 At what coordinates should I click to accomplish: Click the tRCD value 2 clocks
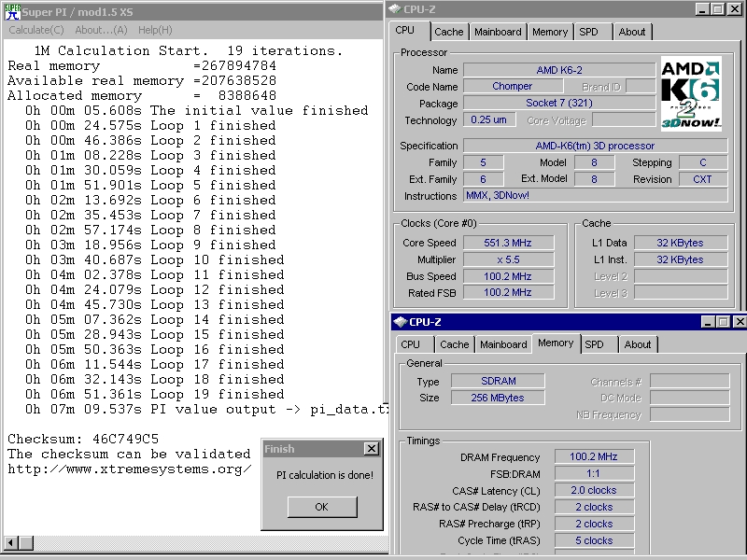tap(594, 507)
